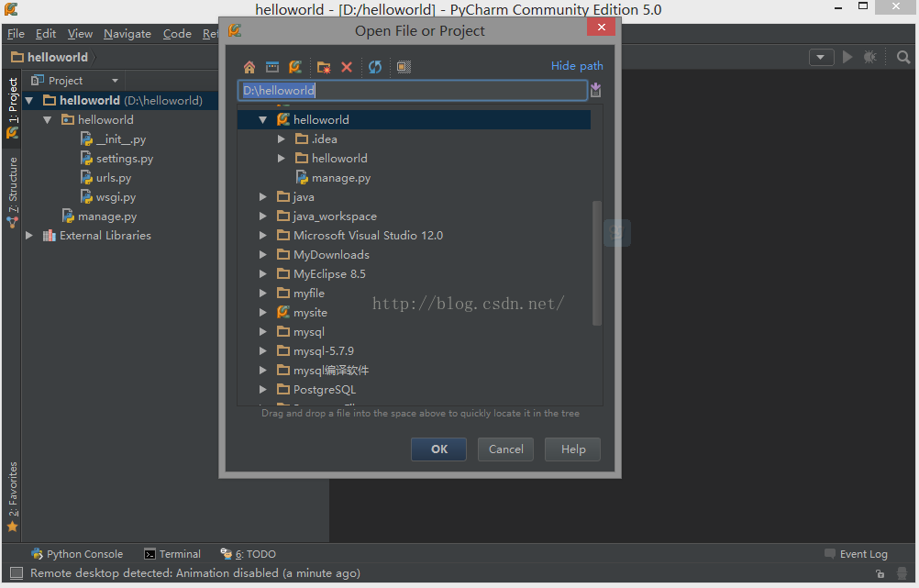Click the OK button

(439, 449)
